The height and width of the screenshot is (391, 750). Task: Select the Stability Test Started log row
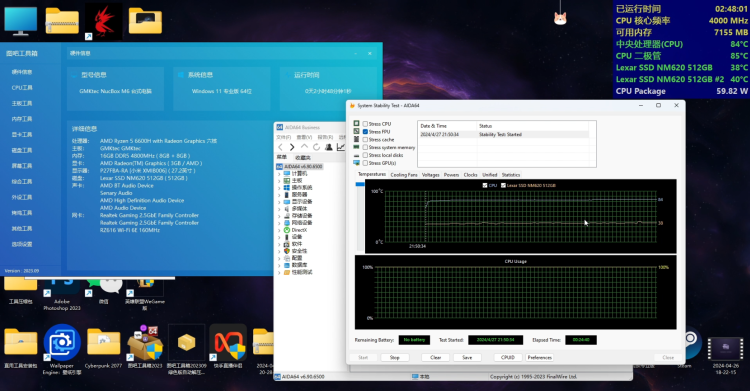coord(505,134)
